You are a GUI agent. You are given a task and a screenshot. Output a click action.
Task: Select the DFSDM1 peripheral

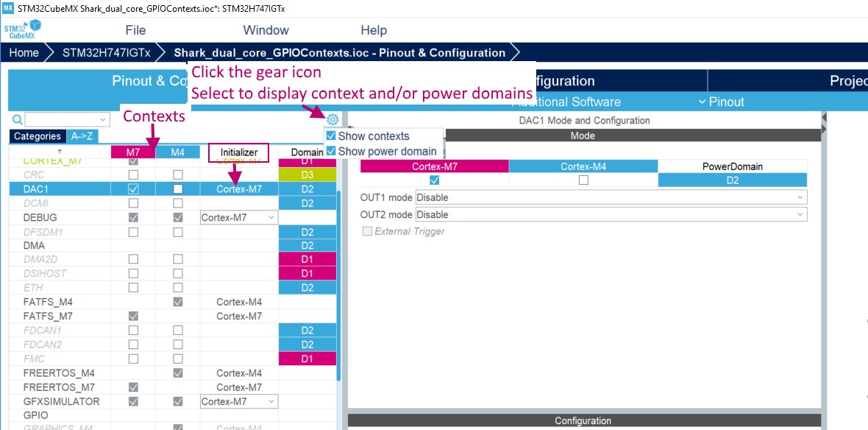(42, 232)
